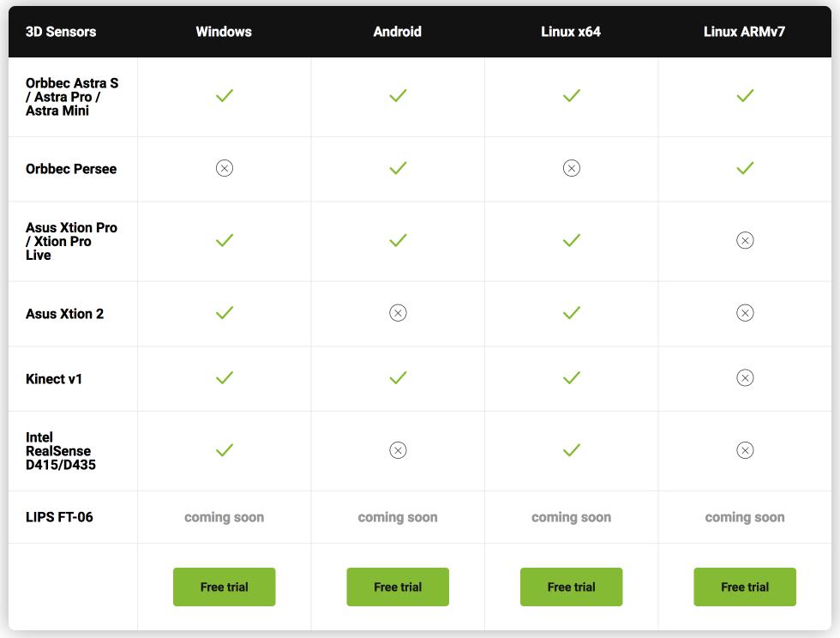Click the Windows Free trial button
The height and width of the screenshot is (638, 840).
click(224, 587)
